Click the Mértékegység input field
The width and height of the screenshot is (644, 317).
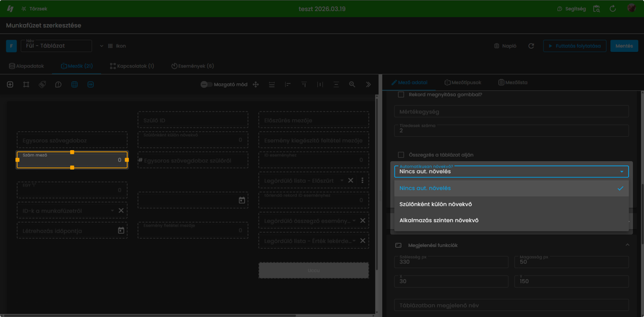pyautogui.click(x=511, y=111)
